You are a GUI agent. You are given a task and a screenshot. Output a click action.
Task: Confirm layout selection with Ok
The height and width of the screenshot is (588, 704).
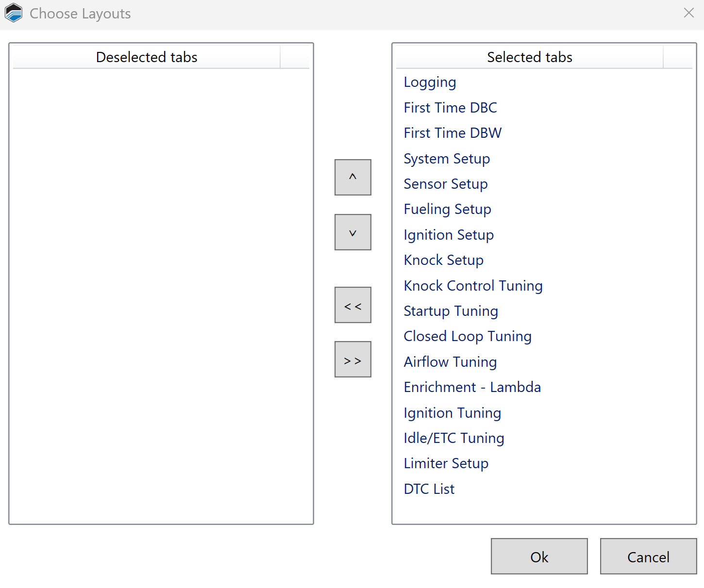click(539, 556)
